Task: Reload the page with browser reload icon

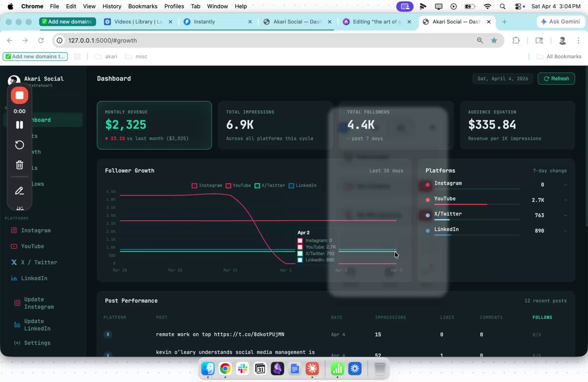Action: 41,40
